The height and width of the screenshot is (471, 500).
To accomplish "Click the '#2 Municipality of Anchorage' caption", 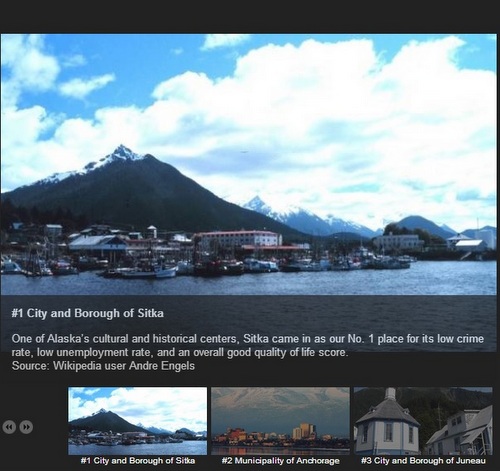I will 280,461.
